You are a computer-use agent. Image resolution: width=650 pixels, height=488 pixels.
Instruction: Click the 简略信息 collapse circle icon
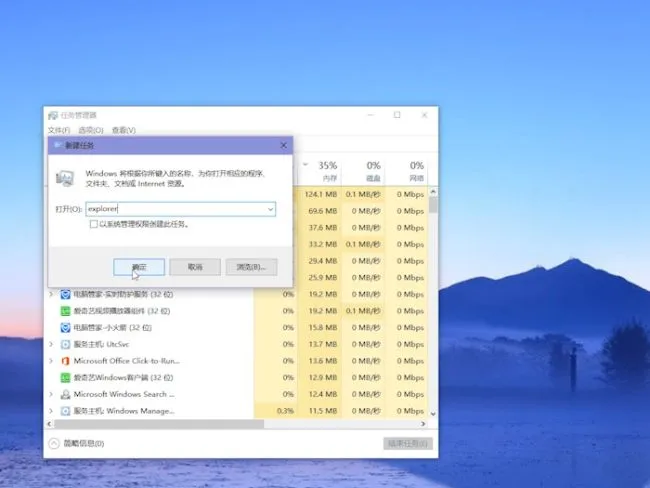tap(54, 444)
